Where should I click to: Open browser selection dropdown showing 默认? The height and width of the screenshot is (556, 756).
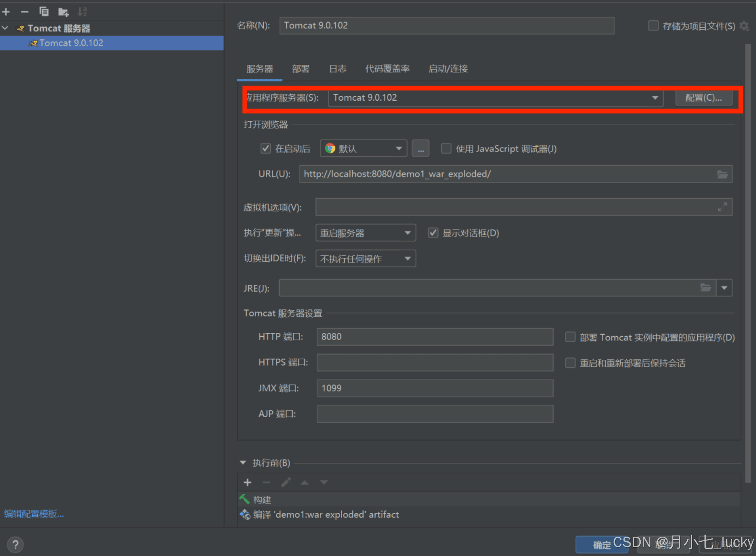(364, 148)
